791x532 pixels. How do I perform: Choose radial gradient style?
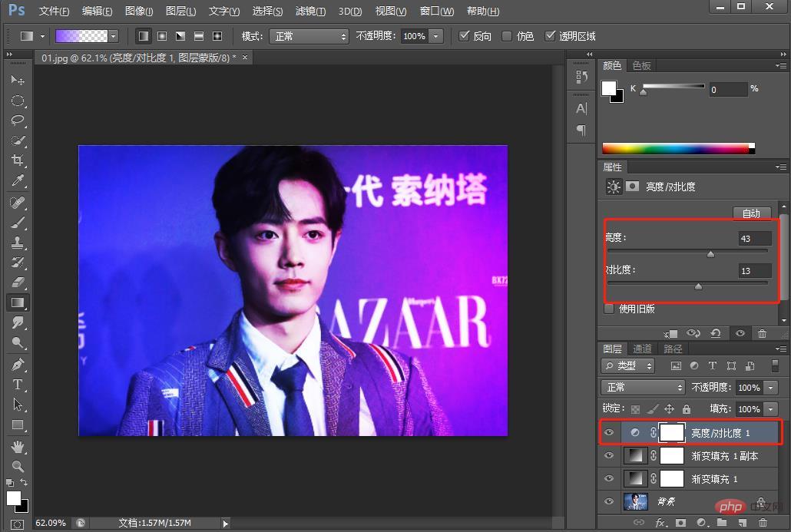162,36
